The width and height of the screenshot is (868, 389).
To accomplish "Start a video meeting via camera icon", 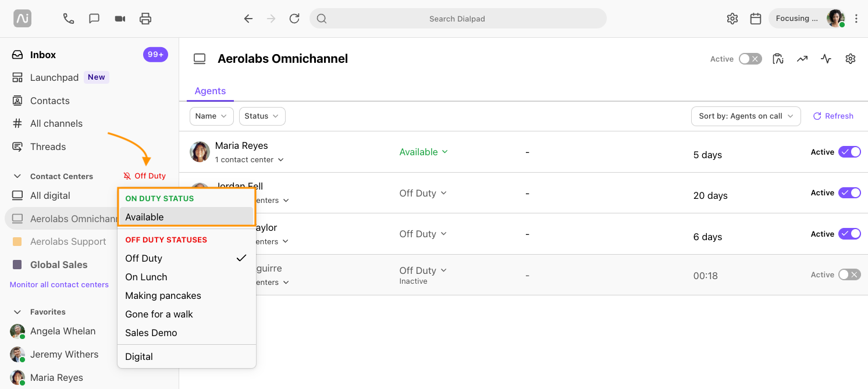I will tap(120, 19).
